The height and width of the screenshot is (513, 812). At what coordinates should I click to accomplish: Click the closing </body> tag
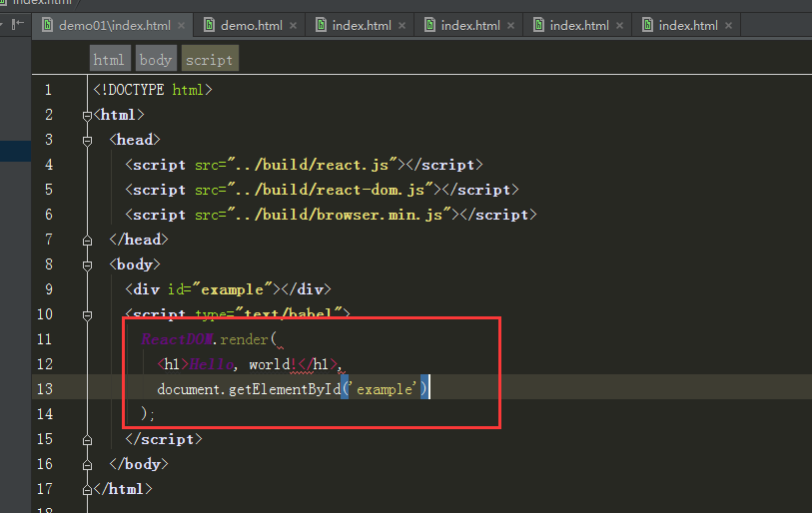click(139, 464)
